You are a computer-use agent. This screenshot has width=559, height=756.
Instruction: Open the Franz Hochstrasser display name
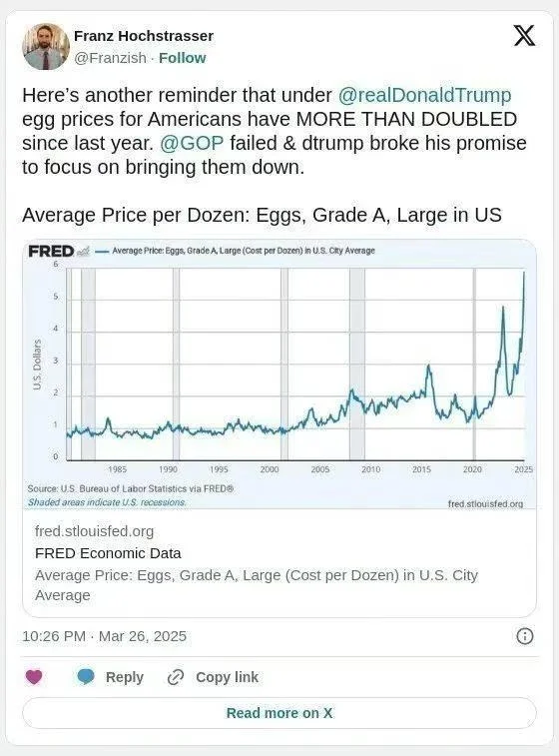click(x=144, y=36)
